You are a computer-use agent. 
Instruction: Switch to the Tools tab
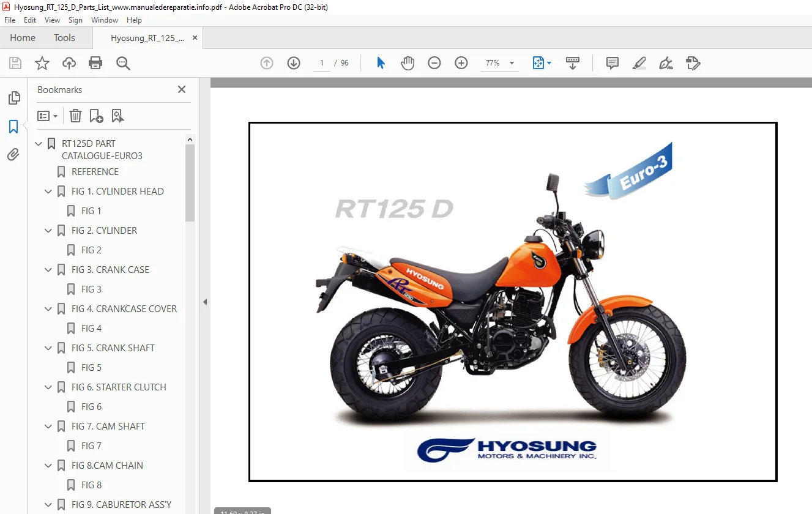(x=64, y=38)
